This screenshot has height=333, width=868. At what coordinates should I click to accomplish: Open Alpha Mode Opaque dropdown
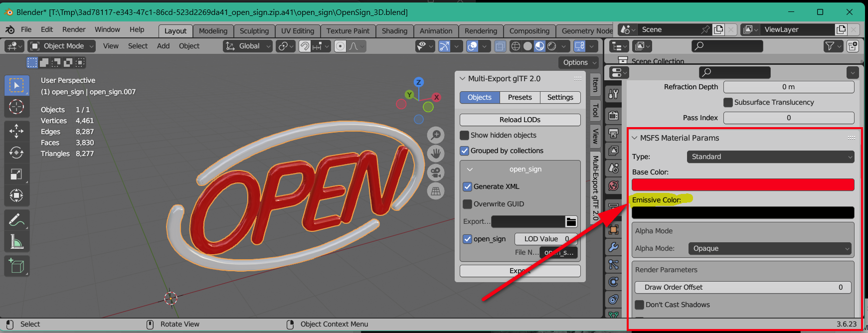(770, 248)
